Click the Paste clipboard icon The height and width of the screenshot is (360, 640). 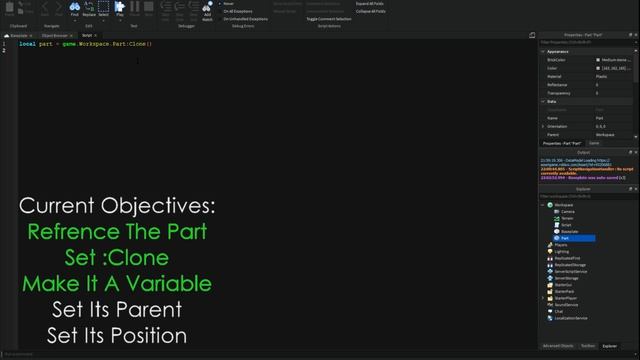pos(9,7)
